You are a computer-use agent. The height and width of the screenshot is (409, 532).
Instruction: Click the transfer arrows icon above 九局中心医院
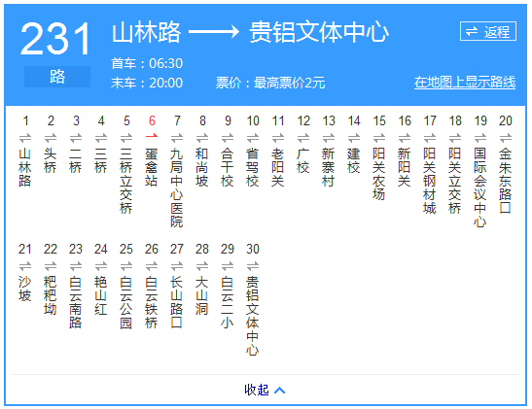click(x=177, y=138)
